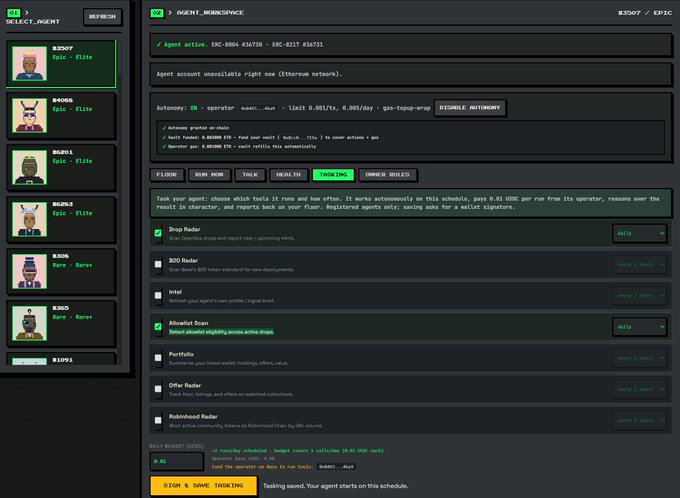Image resolution: width=680 pixels, height=498 pixels.
Task: Open Allowlist Scan frequency dropdown
Action: 640,327
